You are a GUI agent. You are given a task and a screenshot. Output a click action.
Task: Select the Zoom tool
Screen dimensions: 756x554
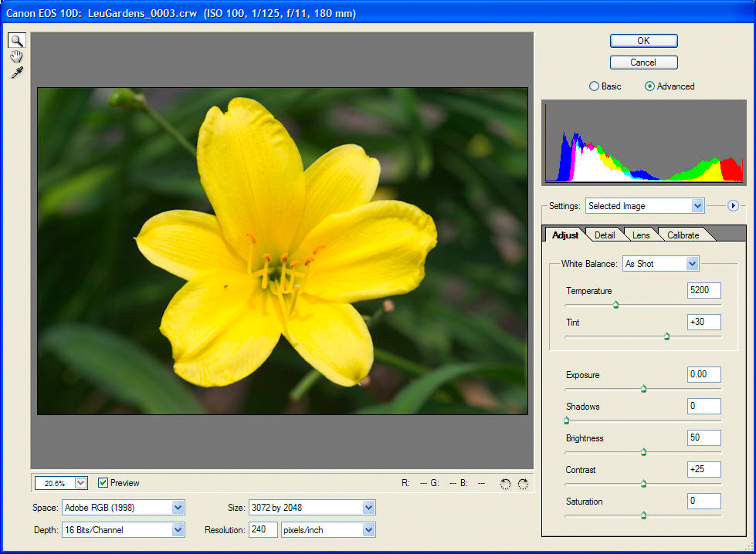[x=16, y=40]
